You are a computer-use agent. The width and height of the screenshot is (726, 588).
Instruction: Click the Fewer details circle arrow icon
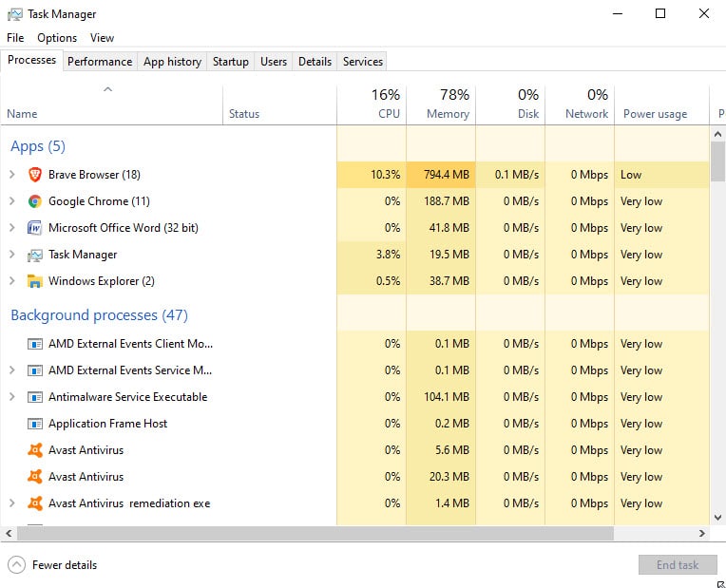[x=17, y=565]
